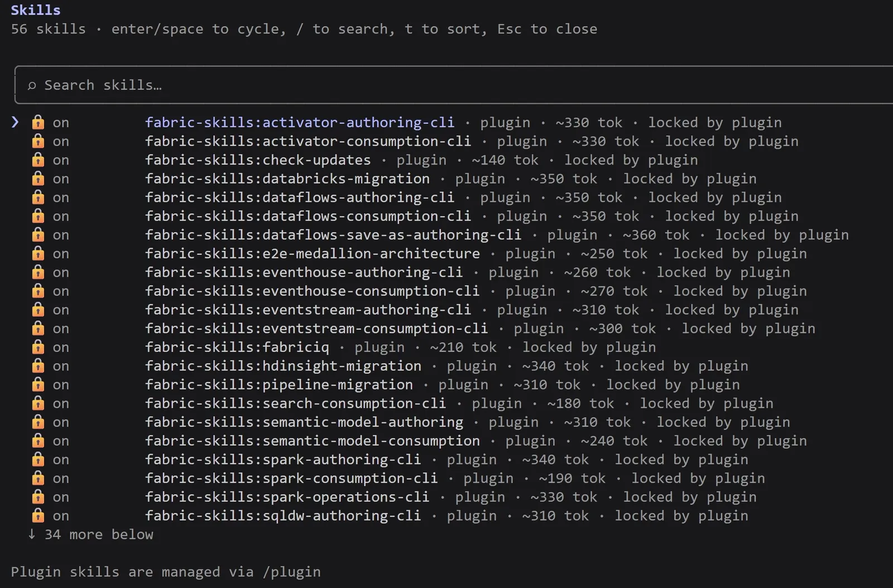893x588 pixels.
Task: Select the fabric-skills:eventhouse-consumption-cli skill name
Action: pos(313,291)
